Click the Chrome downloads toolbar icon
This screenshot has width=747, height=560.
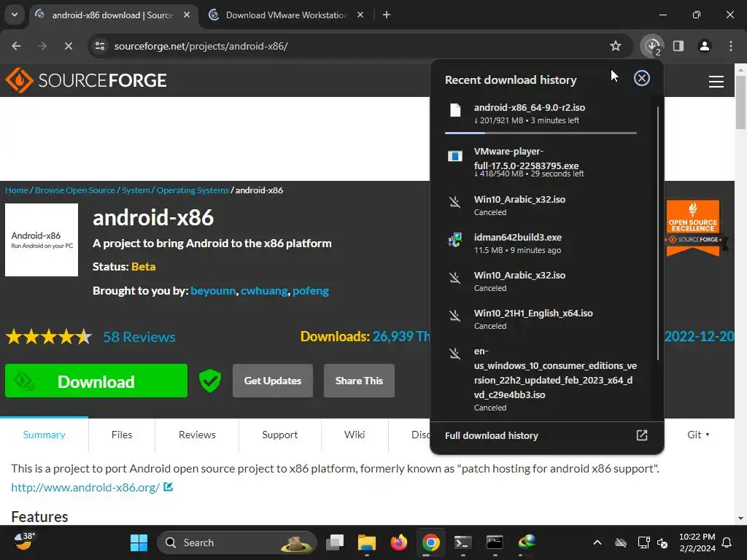[x=652, y=46]
